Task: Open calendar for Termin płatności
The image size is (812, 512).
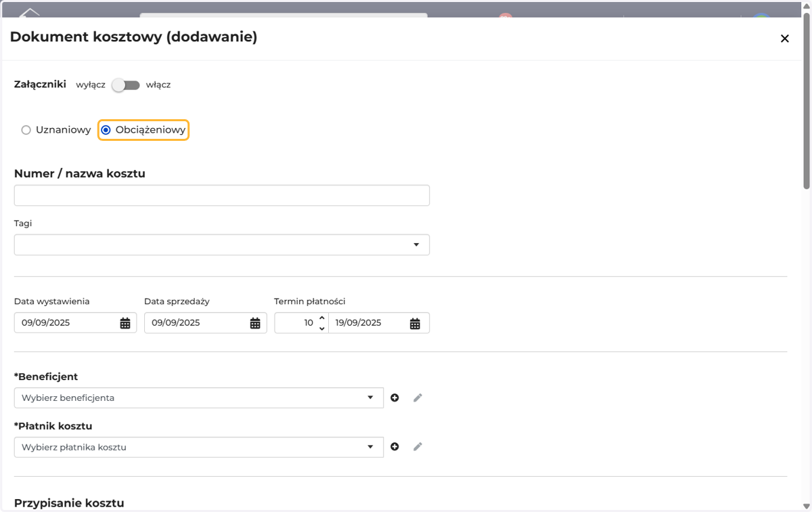Action: [415, 323]
